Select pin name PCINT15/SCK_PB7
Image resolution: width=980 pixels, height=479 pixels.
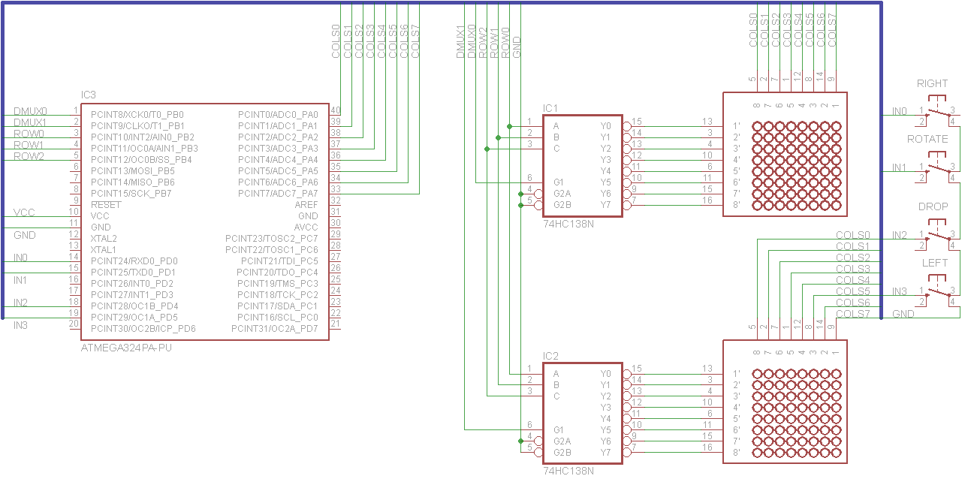131,193
